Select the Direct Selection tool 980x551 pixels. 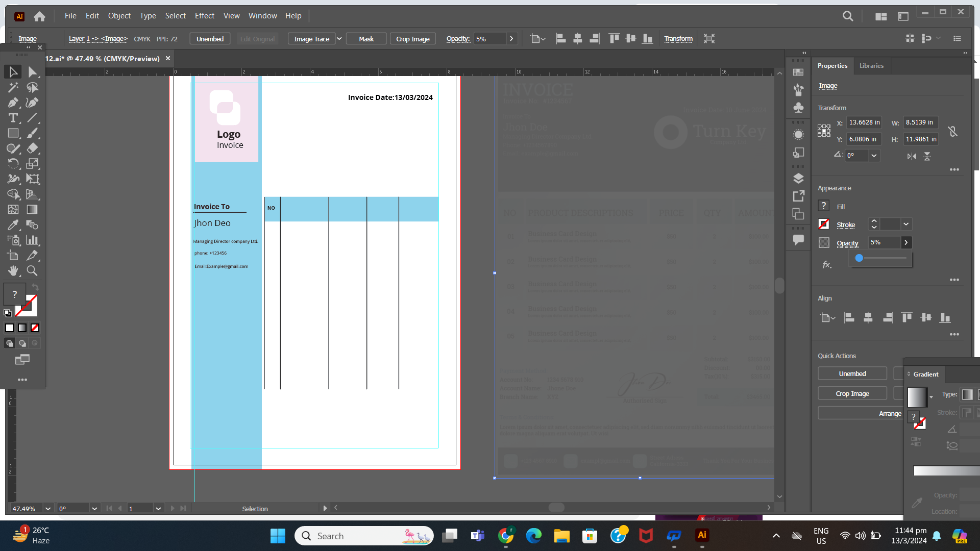point(33,72)
